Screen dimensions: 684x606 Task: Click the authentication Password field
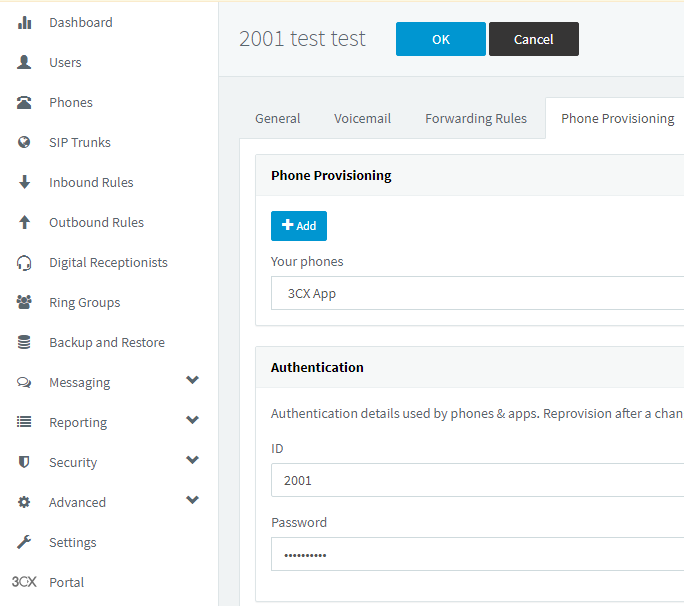pos(477,554)
